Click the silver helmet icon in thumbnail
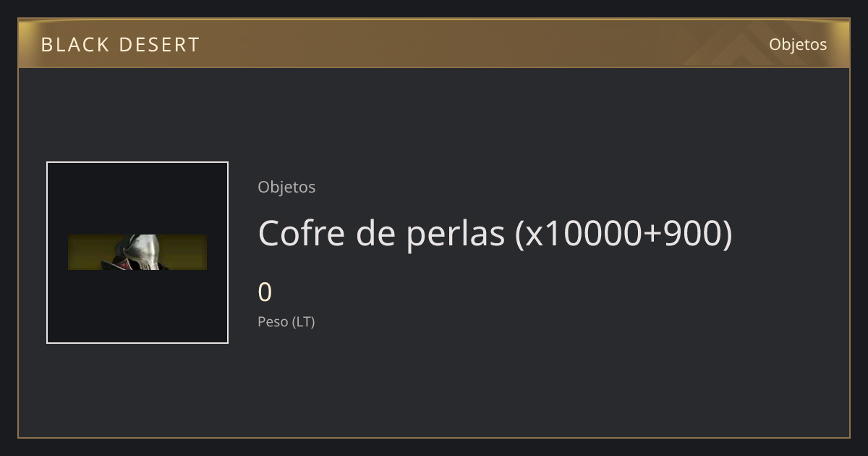This screenshot has height=456, width=868. coord(142,252)
